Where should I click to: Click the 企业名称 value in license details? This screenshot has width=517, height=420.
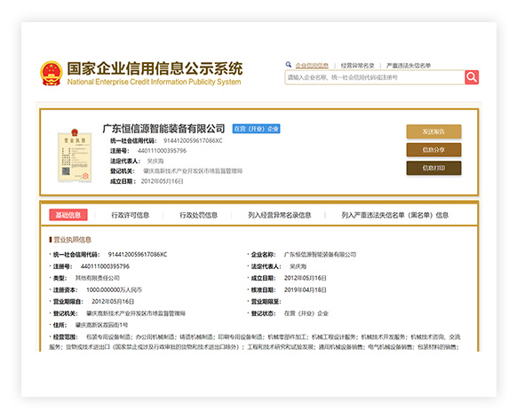tap(320, 255)
